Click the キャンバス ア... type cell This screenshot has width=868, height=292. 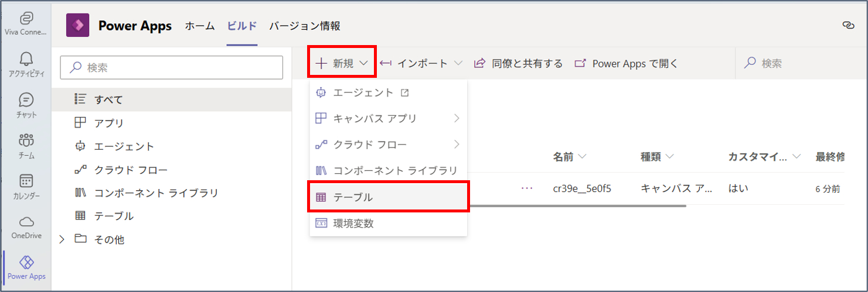tap(677, 188)
